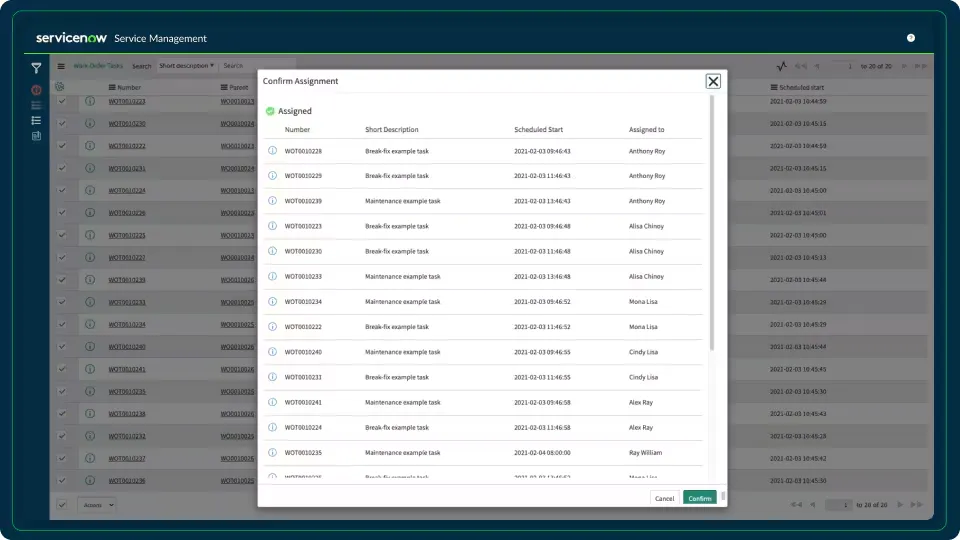Viewport: 960px width, 540px height.
Task: Open info icon for WOT0010239 in dialog
Action: pos(272,201)
